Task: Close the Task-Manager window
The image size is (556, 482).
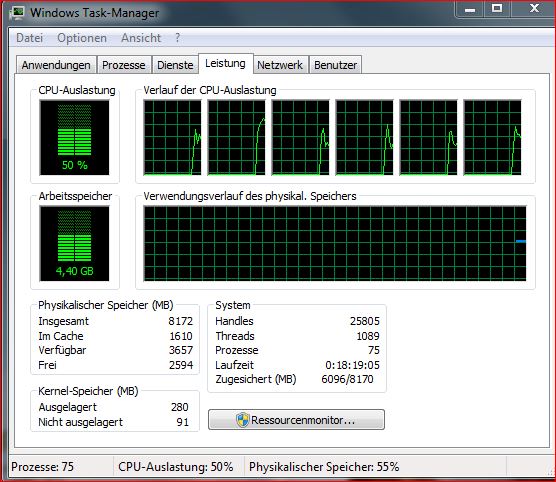Action: (534, 8)
